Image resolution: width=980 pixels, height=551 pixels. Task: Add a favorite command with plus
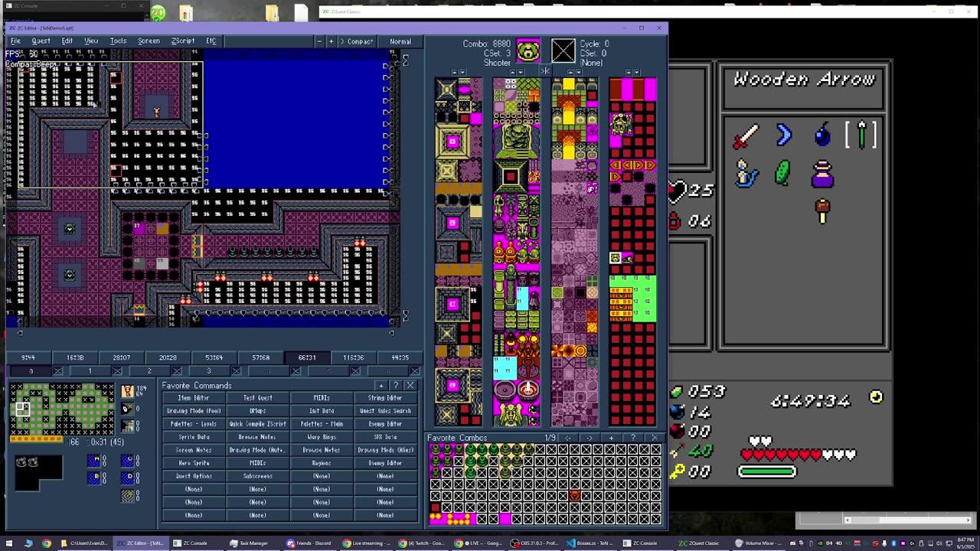point(381,386)
